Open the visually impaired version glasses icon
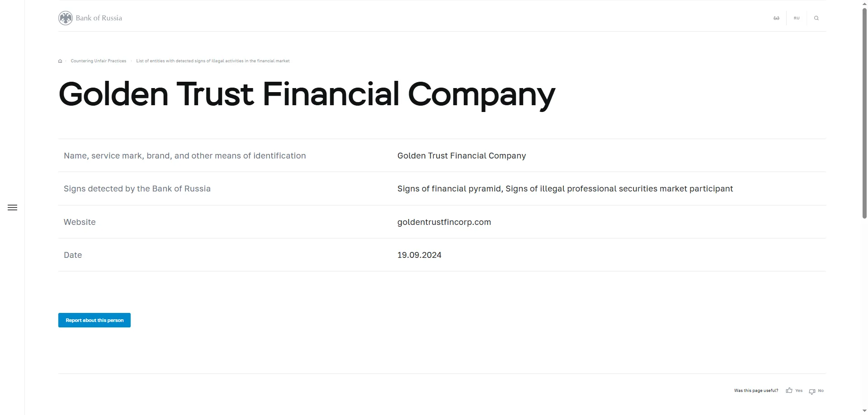868x415 pixels. [776, 18]
